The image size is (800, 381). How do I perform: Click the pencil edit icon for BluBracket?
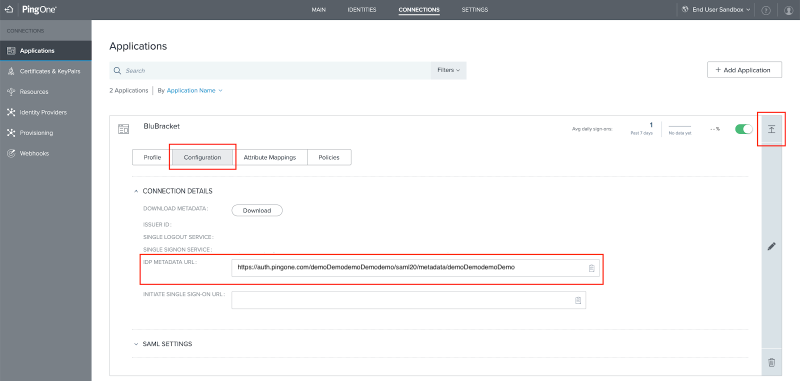click(771, 246)
